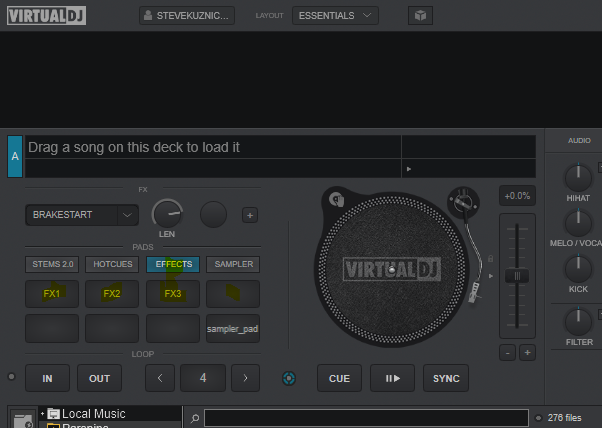Screen dimensions: 602x428
Task: Trigger the FX2 pad
Action: [112, 294]
